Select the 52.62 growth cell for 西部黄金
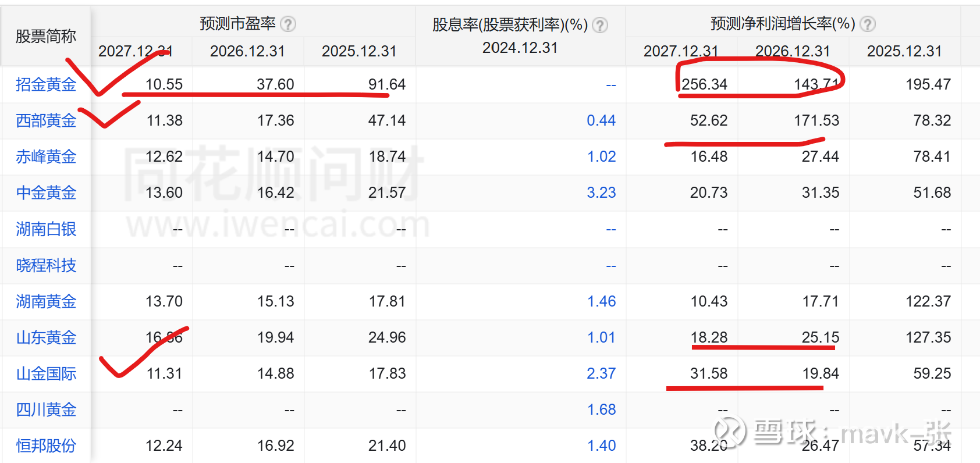The width and height of the screenshot is (980, 463). coord(709,120)
